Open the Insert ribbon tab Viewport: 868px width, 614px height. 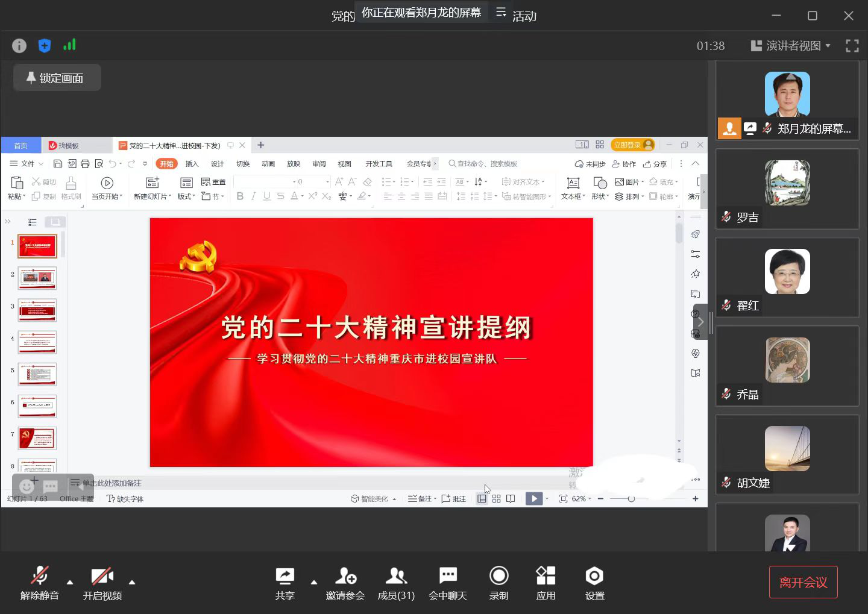[x=192, y=164]
